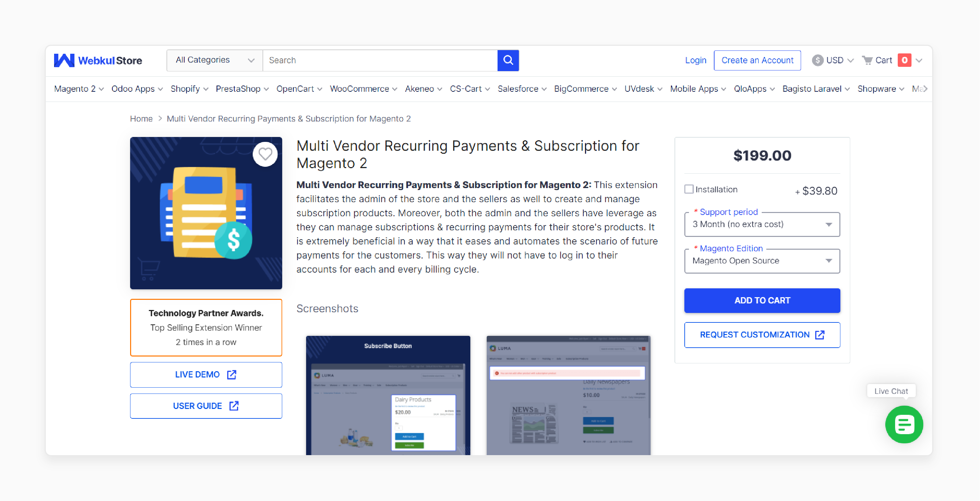Click the cart item count badge
The width and height of the screenshot is (980, 501).
pyautogui.click(x=904, y=60)
